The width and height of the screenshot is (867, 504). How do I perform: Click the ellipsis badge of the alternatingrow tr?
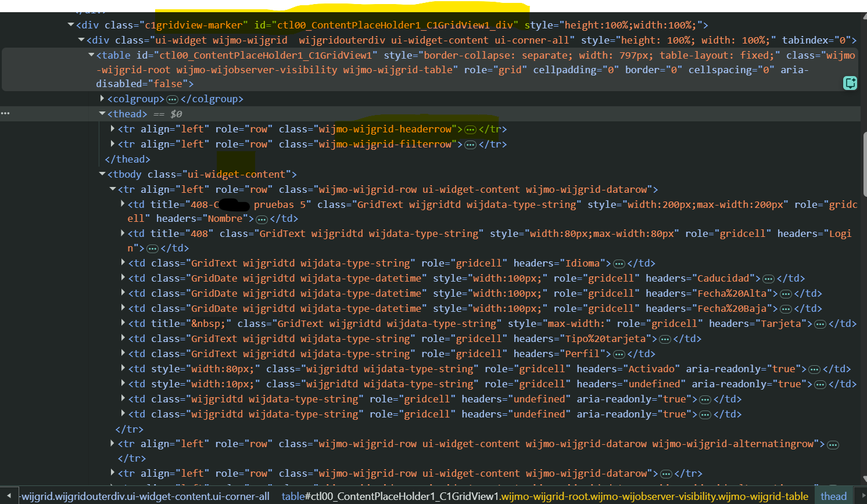[x=833, y=445]
